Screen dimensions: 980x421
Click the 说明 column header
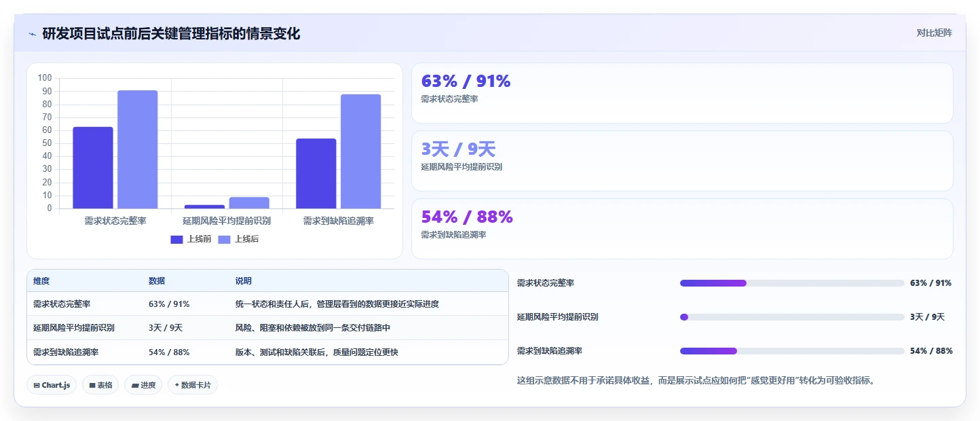click(x=244, y=281)
